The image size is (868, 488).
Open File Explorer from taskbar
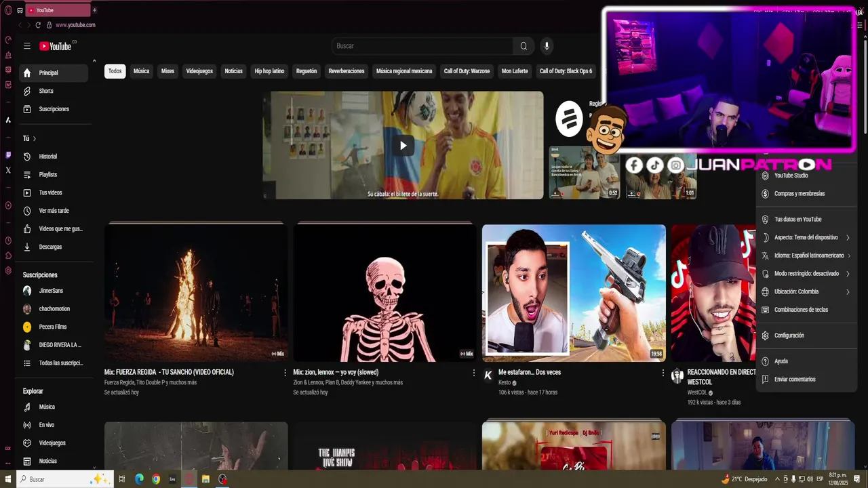(x=205, y=479)
